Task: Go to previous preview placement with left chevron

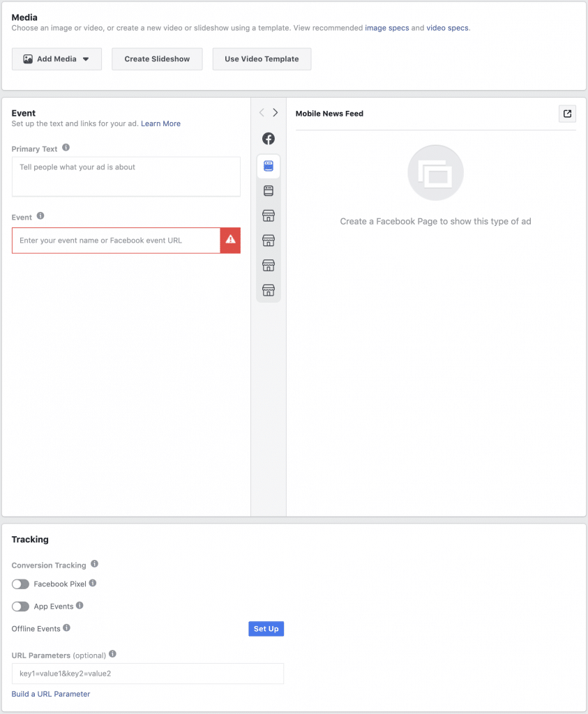Action: (262, 112)
